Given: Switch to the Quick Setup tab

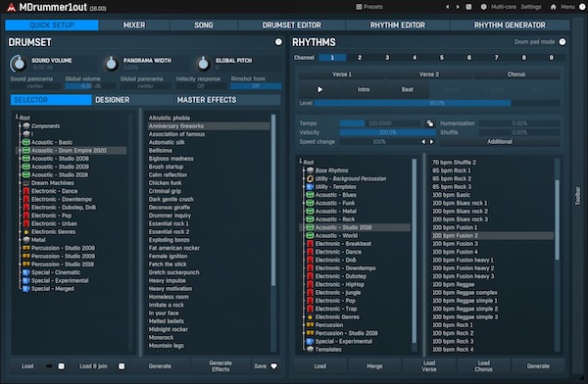Looking at the screenshot, I should click(52, 25).
